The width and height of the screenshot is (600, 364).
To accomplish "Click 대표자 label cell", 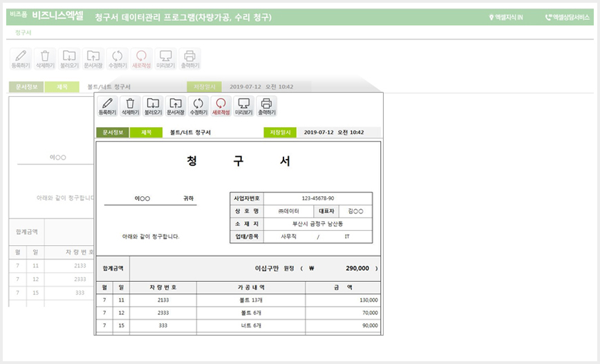I will pyautogui.click(x=326, y=211).
